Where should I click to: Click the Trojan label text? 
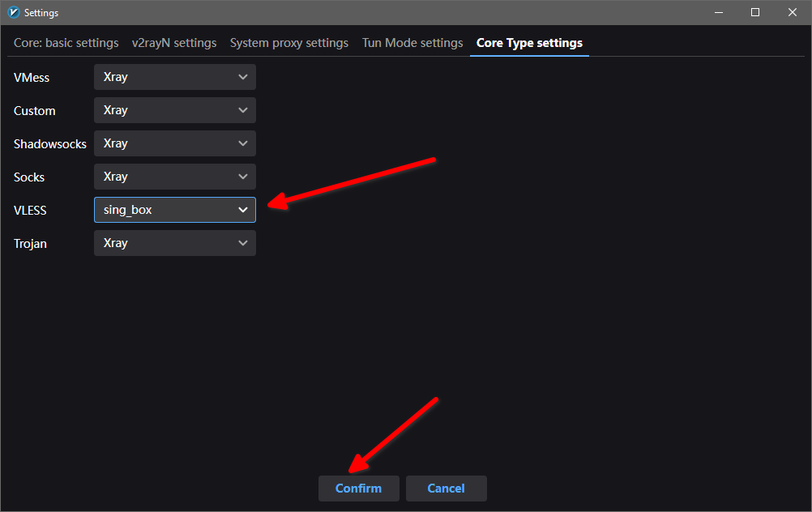(x=30, y=243)
